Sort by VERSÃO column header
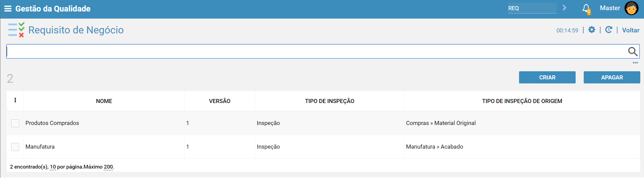Viewport: 644px width, 178px height. pos(220,101)
